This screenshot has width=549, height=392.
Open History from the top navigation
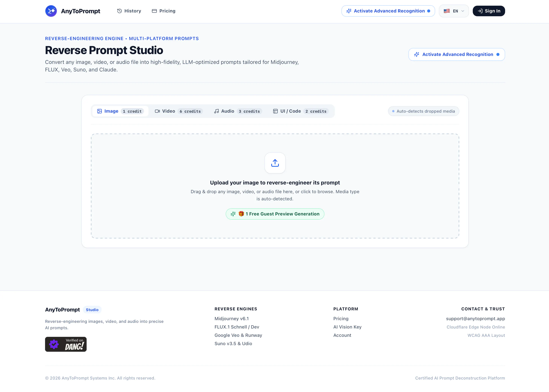coord(129,11)
